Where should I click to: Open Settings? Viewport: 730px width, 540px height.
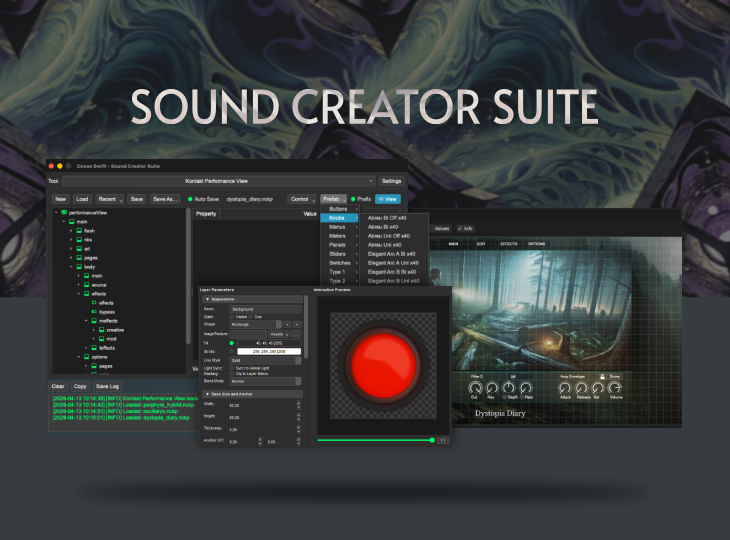(x=391, y=181)
